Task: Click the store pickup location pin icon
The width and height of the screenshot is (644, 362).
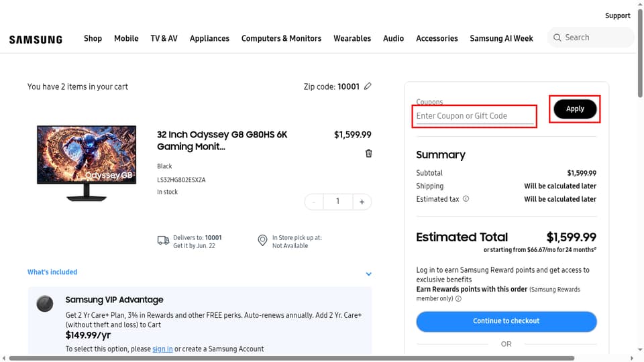Action: click(x=262, y=241)
